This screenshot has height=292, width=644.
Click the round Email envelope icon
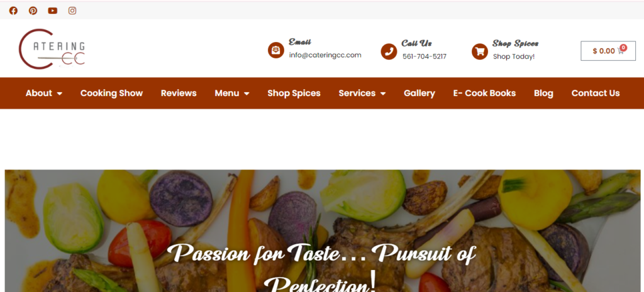point(276,50)
